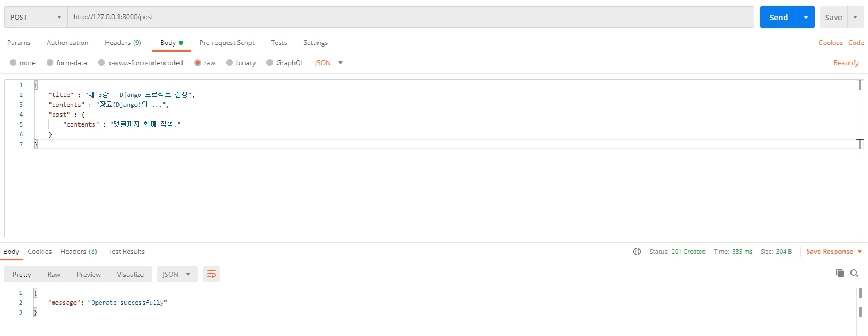The image size is (868, 336).
Task: Expand the Save options arrow
Action: (x=855, y=17)
